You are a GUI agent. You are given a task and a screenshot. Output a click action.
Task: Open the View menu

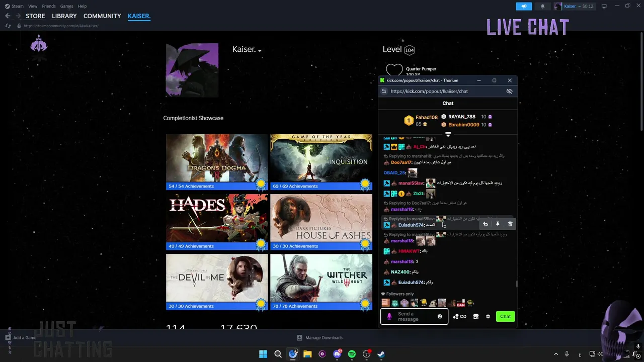point(33,6)
